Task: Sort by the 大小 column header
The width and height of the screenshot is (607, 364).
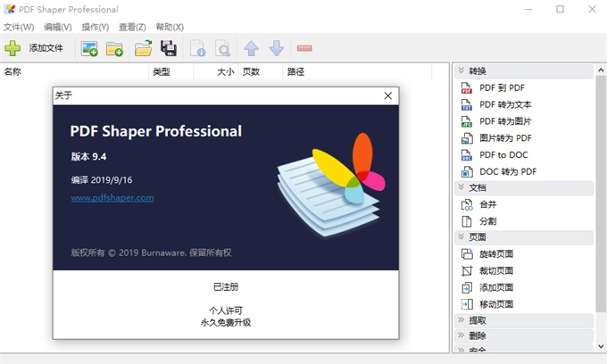Action: tap(215, 71)
